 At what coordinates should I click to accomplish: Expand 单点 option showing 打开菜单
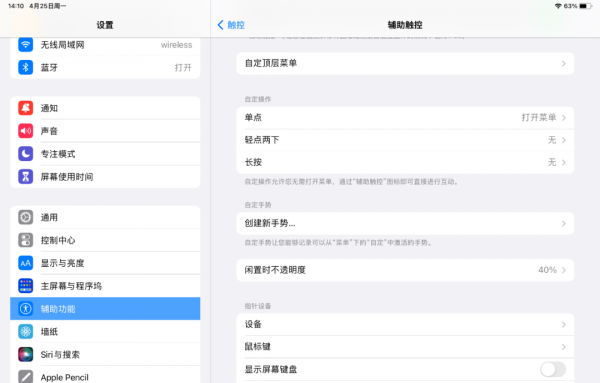click(x=405, y=117)
